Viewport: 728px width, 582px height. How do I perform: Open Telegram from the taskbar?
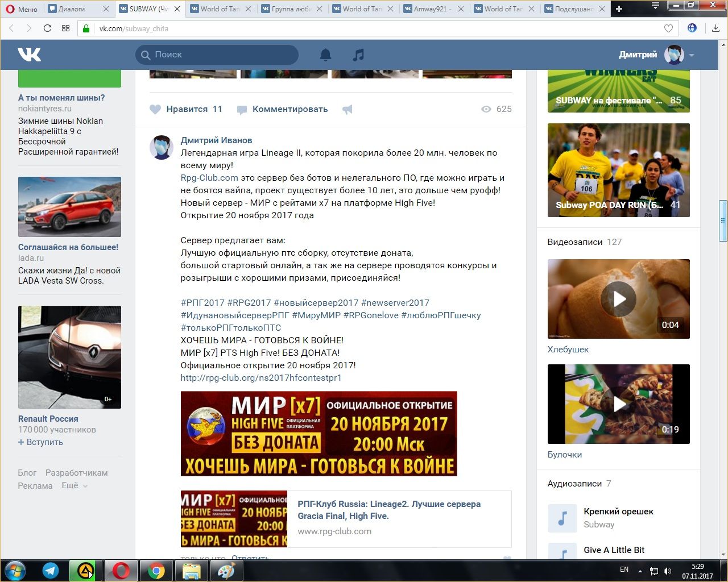pos(51,571)
